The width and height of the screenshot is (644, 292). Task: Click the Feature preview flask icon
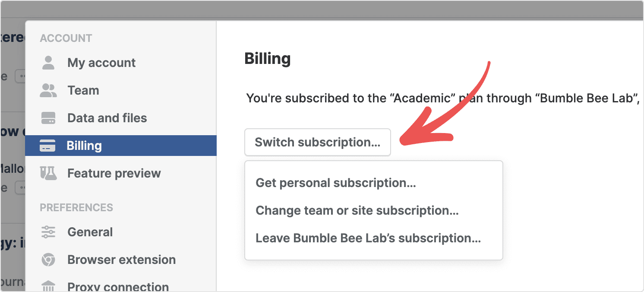(x=48, y=173)
